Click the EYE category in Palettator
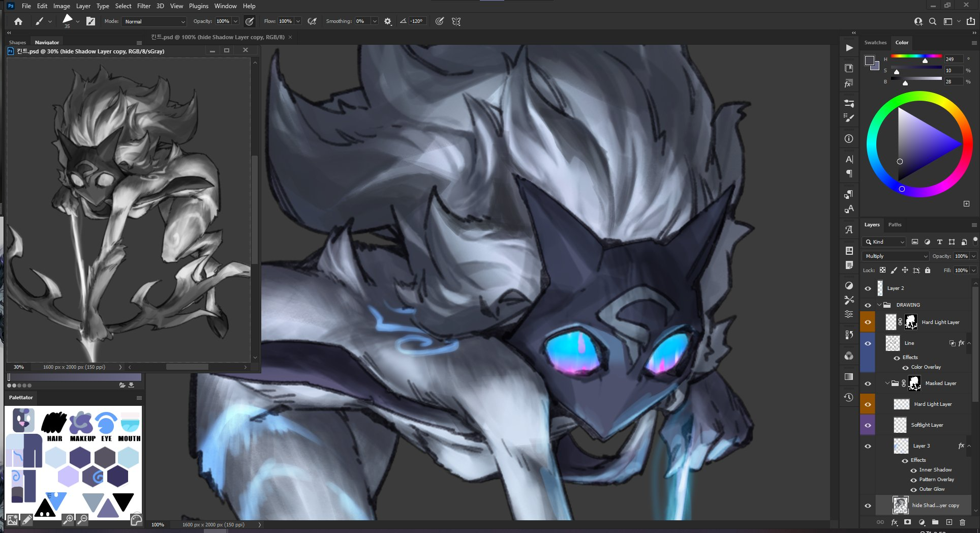 pyautogui.click(x=106, y=427)
